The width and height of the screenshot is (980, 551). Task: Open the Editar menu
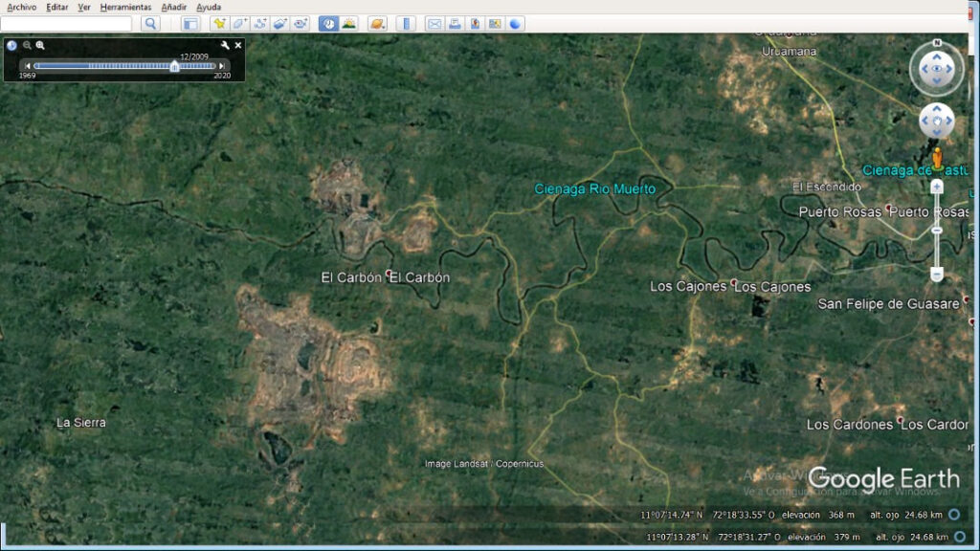(x=56, y=7)
